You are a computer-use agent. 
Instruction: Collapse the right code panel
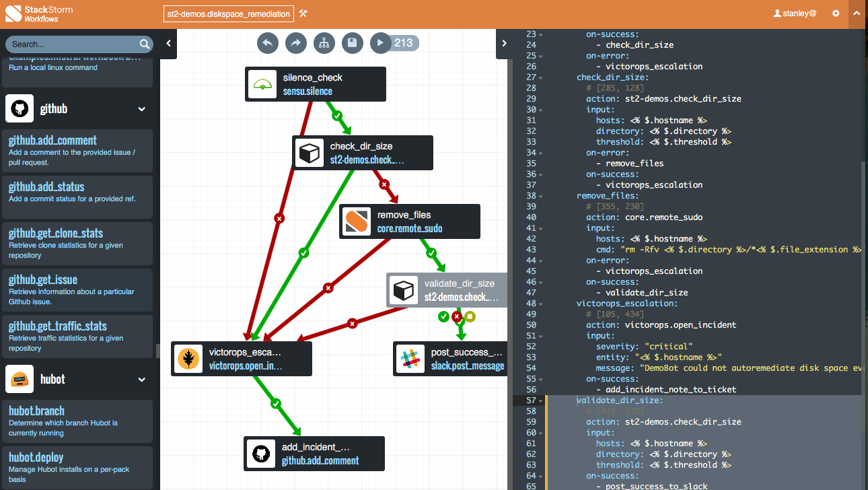click(504, 43)
